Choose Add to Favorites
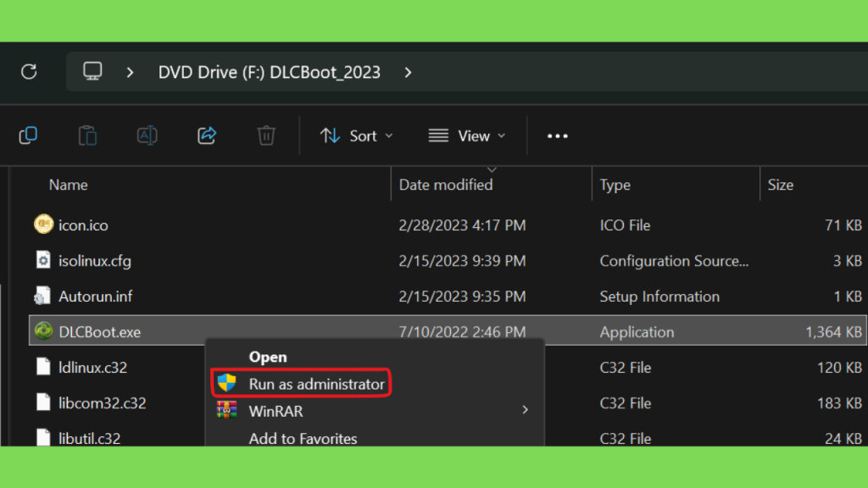 click(x=303, y=438)
